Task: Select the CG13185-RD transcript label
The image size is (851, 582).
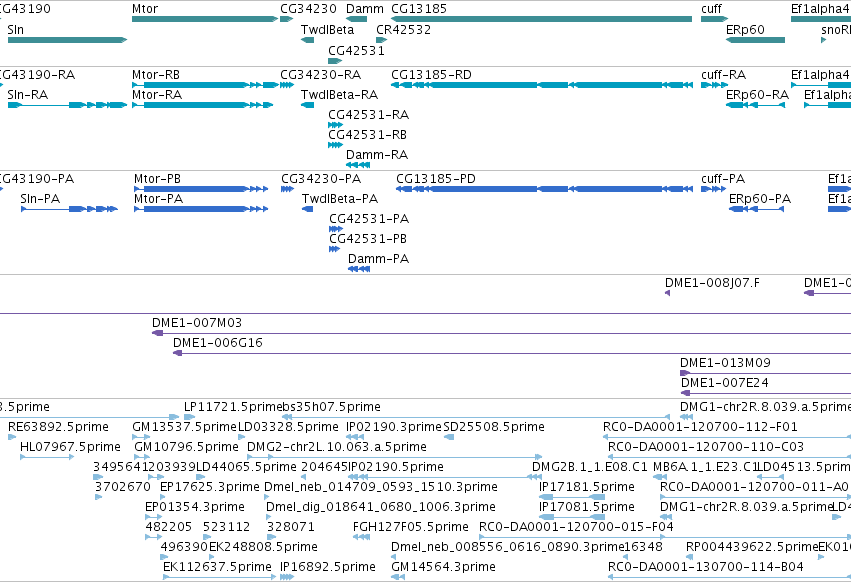Action: click(431, 75)
